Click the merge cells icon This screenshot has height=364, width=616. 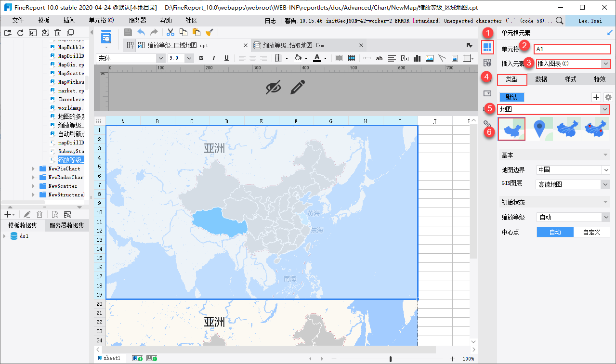click(339, 58)
